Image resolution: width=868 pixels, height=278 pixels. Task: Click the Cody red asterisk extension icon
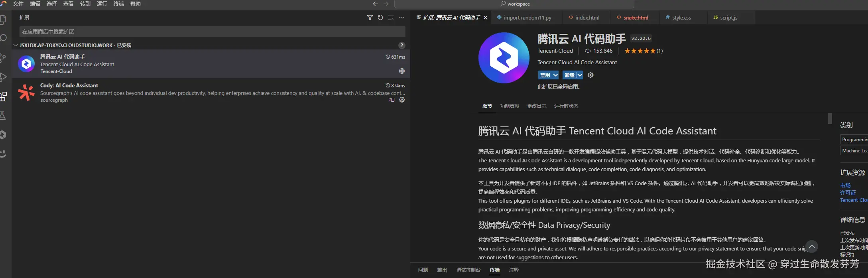[26, 93]
